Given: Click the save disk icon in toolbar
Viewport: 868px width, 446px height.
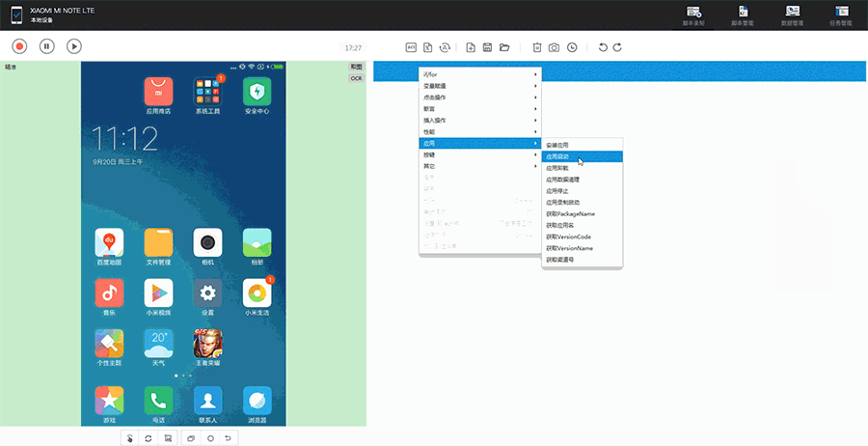Looking at the screenshot, I should [x=487, y=47].
